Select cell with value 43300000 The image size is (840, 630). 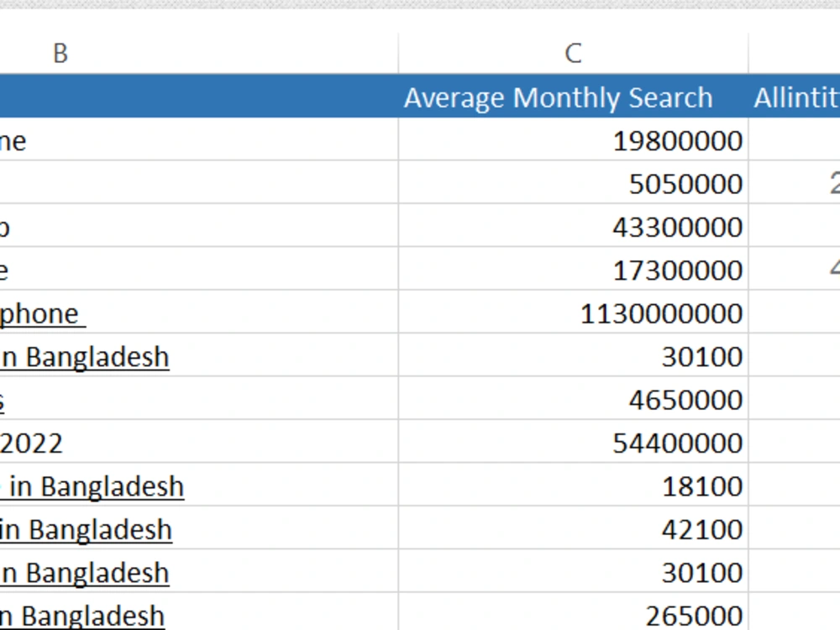573,227
